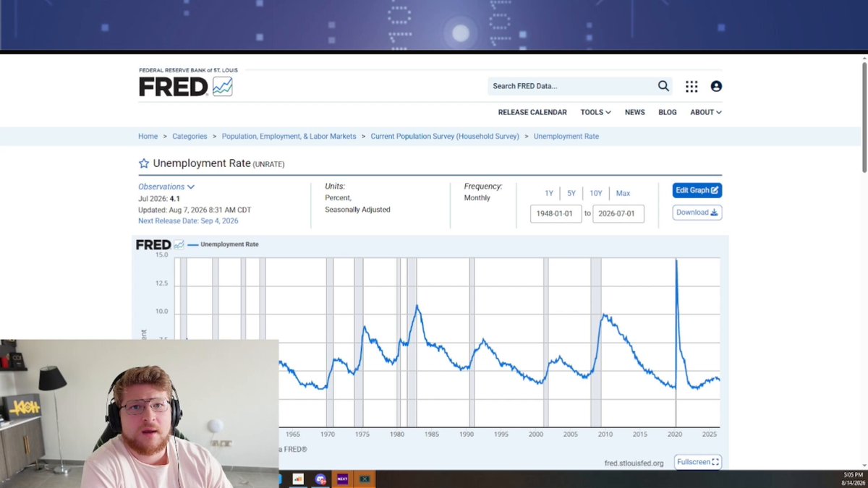Click the 'Monthly' frequency value
The width and height of the screenshot is (868, 488).
pos(477,198)
